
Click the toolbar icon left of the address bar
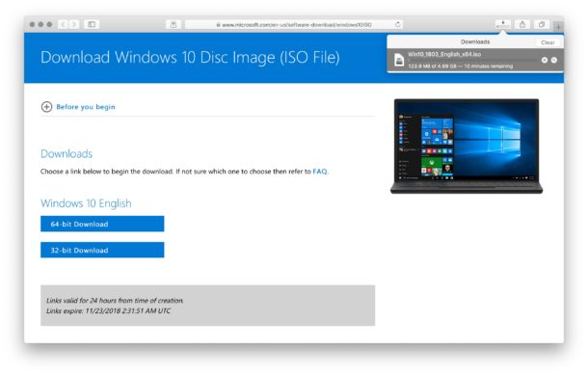[174, 25]
